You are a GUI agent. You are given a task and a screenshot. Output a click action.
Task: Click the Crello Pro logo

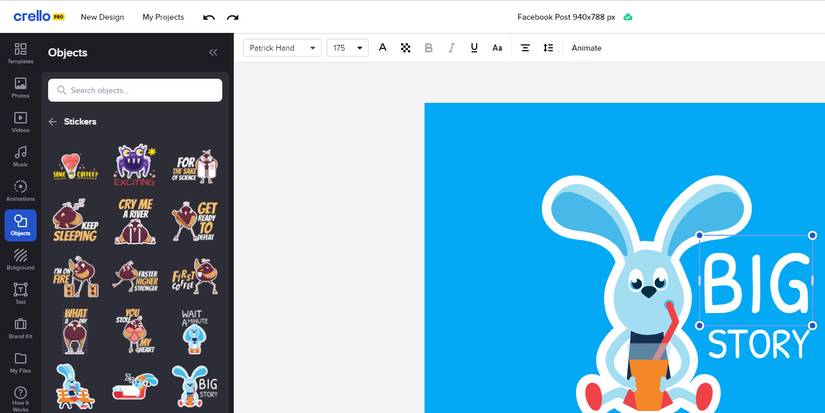point(39,16)
